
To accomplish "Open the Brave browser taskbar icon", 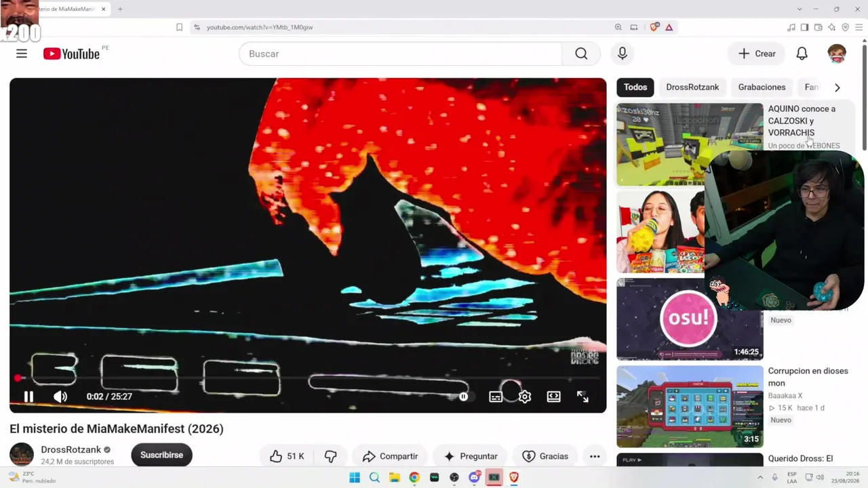I will pos(514,477).
